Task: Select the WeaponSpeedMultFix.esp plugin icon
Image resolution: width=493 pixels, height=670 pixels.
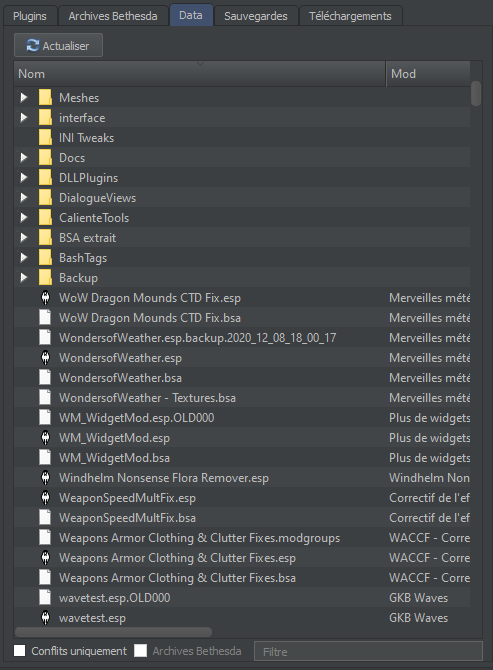Action: (x=45, y=498)
